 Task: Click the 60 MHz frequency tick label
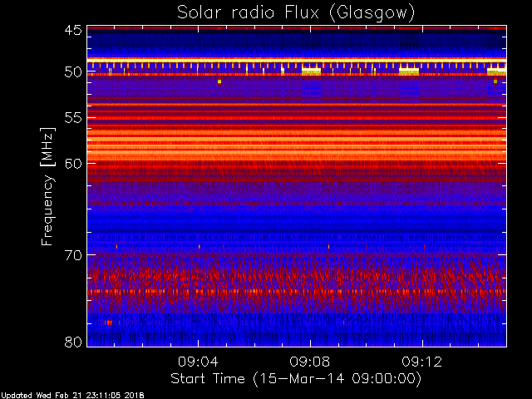point(72,164)
